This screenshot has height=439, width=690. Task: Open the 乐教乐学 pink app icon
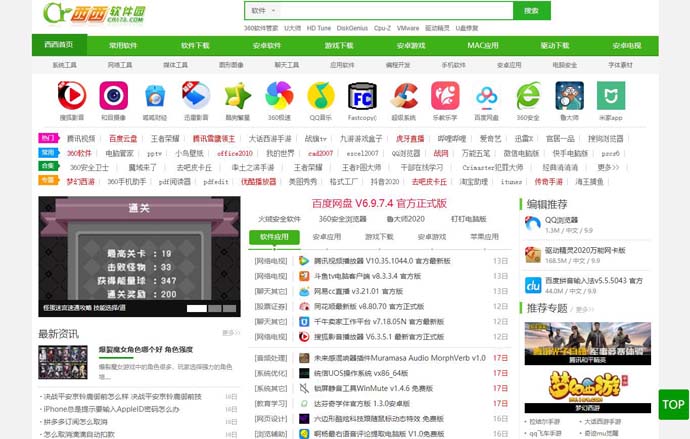(445, 95)
